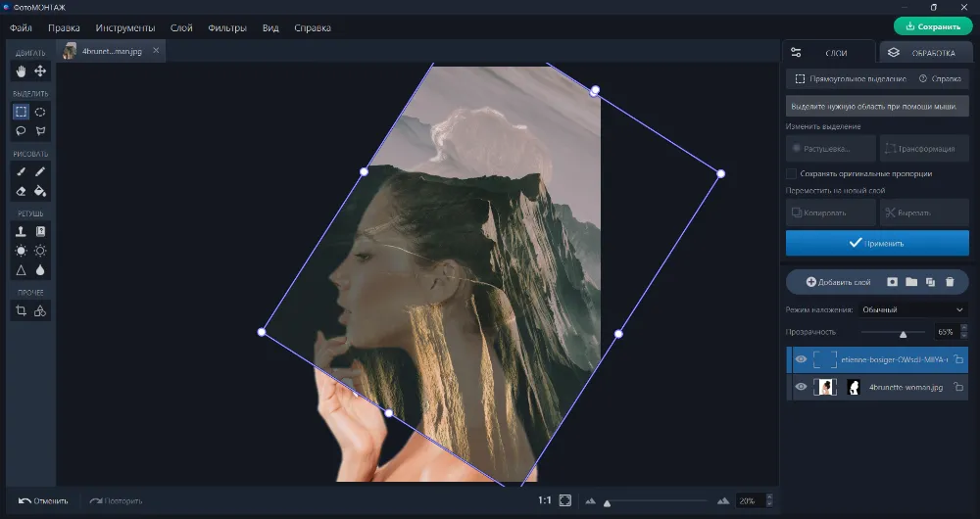Select the Brush drawing tool
The height and width of the screenshot is (519, 980).
point(21,172)
